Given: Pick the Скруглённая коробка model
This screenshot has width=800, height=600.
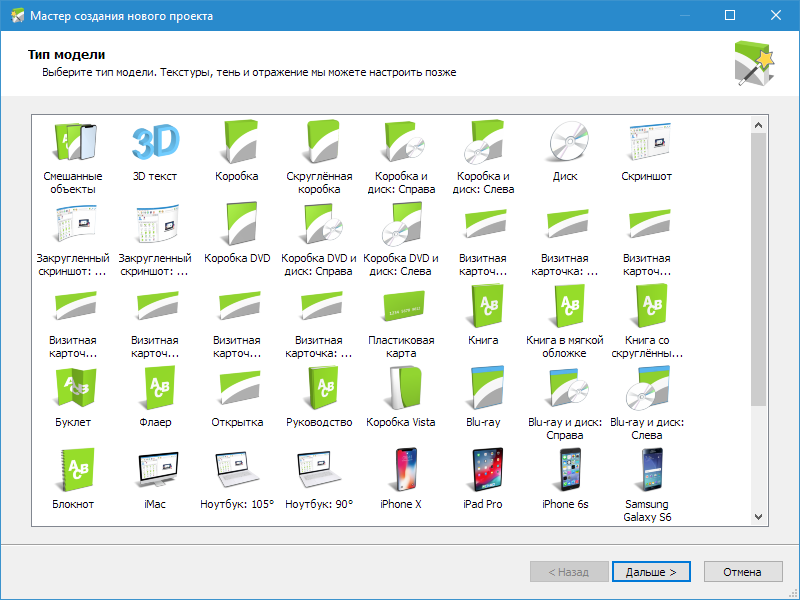Looking at the screenshot, I should pyautogui.click(x=319, y=143).
